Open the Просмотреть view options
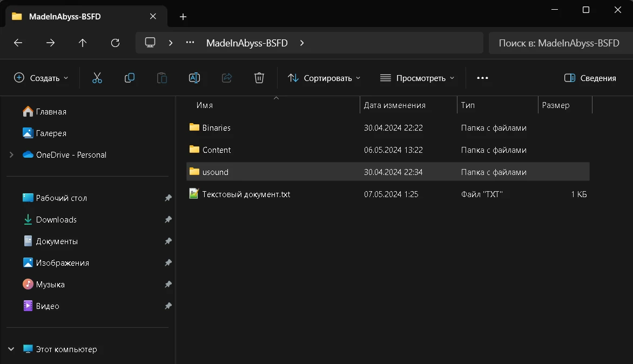The image size is (633, 364). coord(417,78)
